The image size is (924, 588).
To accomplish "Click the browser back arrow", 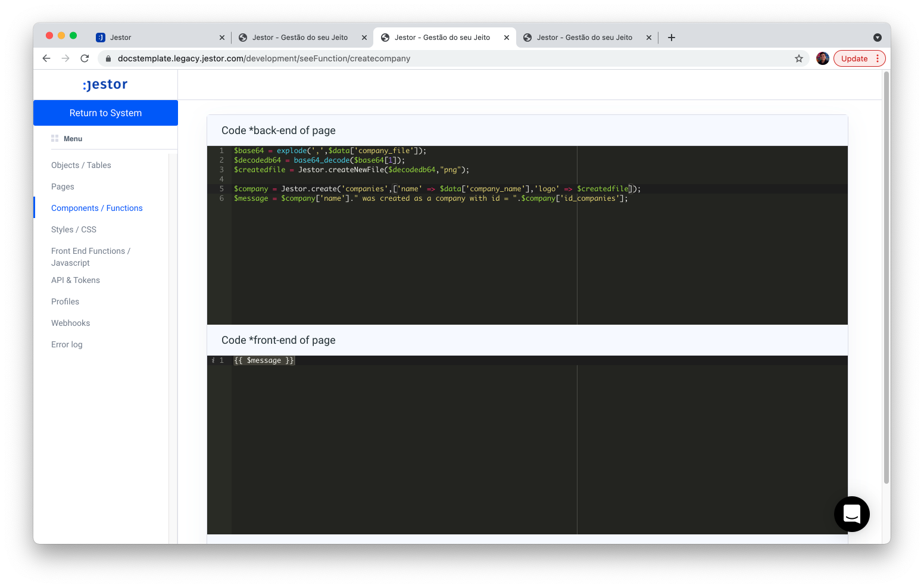I will tap(46, 58).
